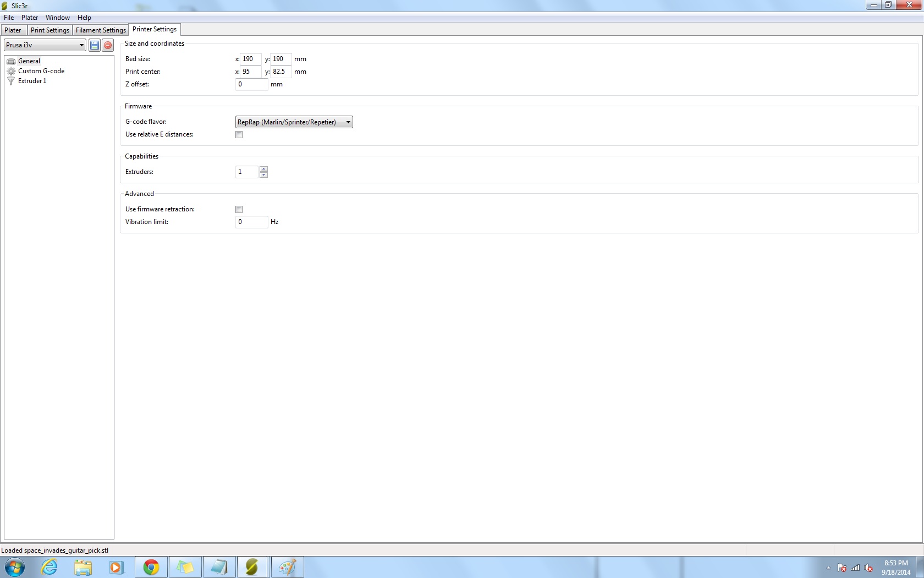Click the Print center x field
924x578 pixels.
coord(251,72)
